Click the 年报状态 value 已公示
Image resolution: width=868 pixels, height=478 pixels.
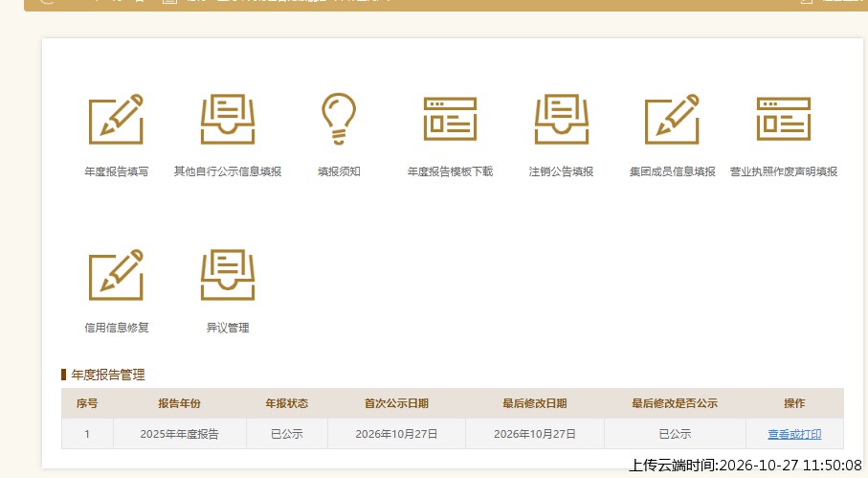tap(287, 434)
